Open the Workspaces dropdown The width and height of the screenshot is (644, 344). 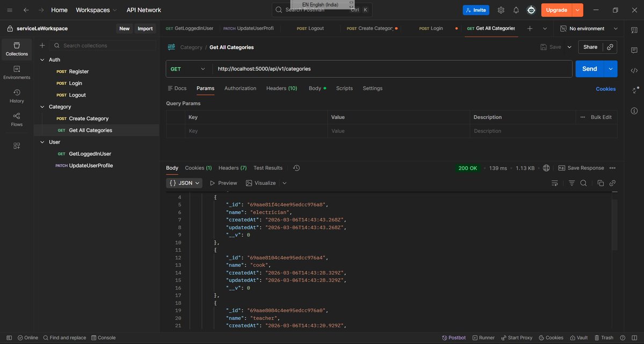point(96,10)
